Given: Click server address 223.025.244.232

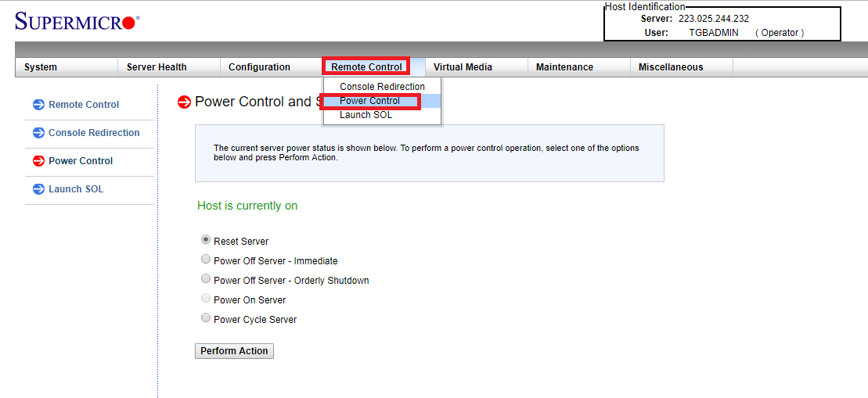Looking at the screenshot, I should 714,19.
